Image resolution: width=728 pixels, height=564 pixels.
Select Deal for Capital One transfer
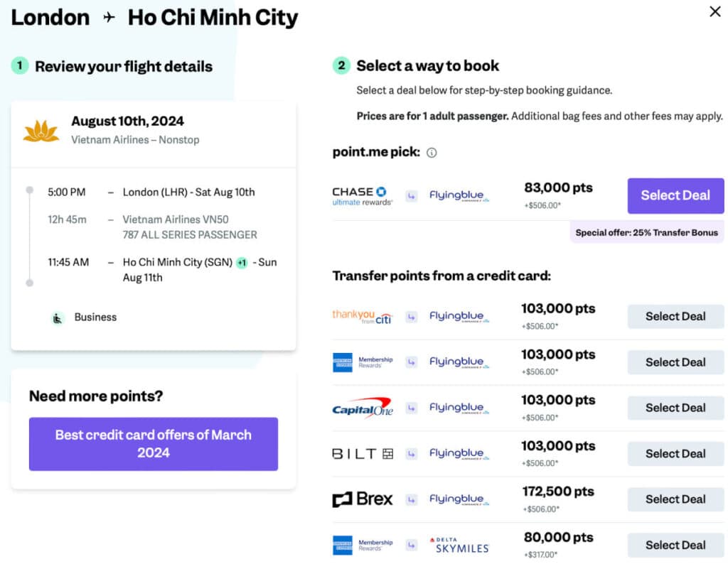[x=675, y=408]
